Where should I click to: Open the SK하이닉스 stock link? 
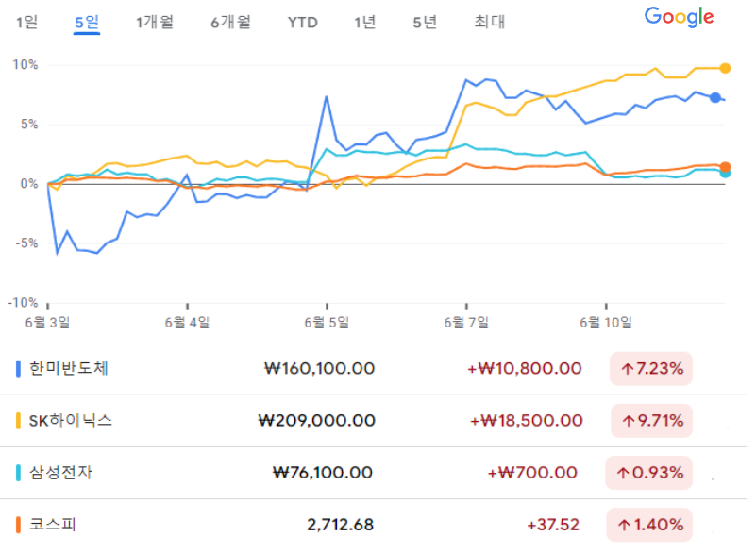pos(72,420)
